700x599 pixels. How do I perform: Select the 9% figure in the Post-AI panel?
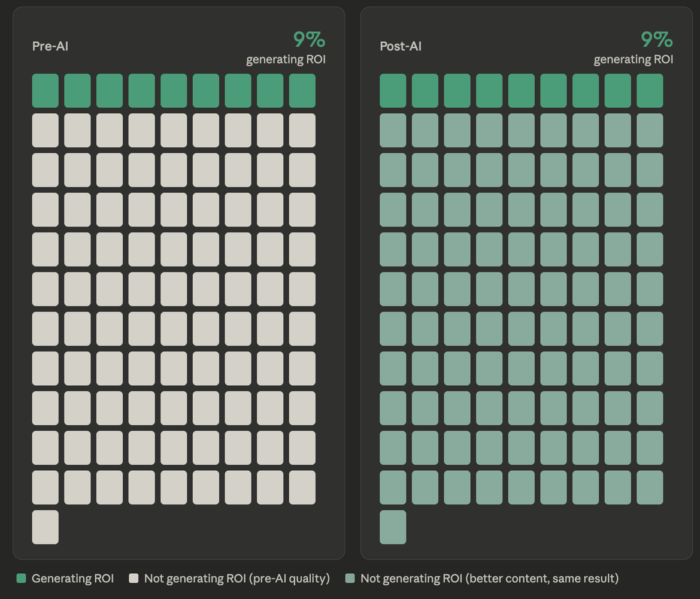coord(657,40)
